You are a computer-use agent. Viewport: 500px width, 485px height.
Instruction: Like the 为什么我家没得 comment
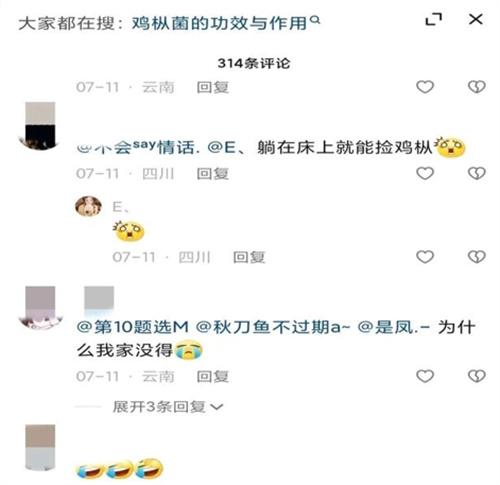425,376
